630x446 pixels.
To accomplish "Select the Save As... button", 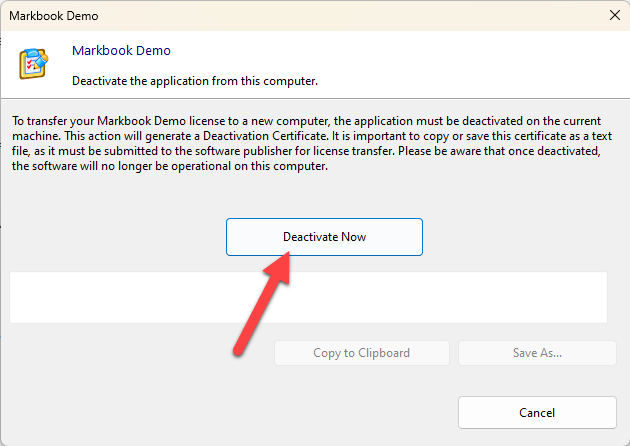I will [537, 353].
